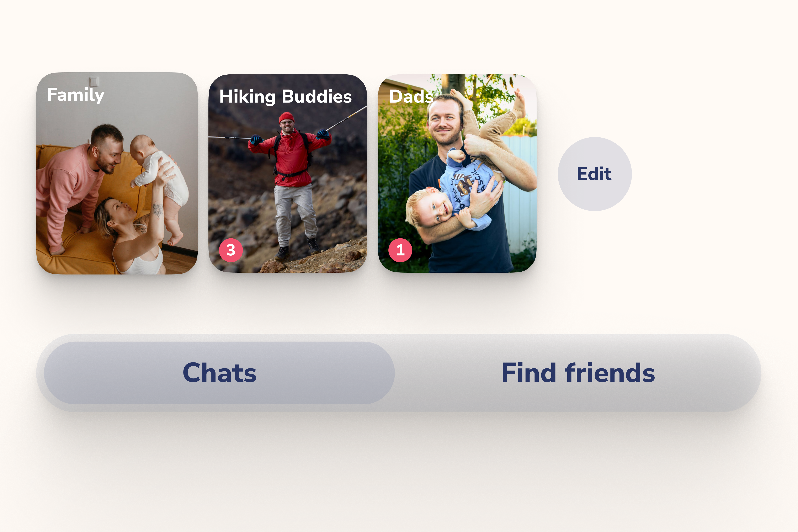Click the Family title text
The image size is (798, 532).
[x=76, y=95]
